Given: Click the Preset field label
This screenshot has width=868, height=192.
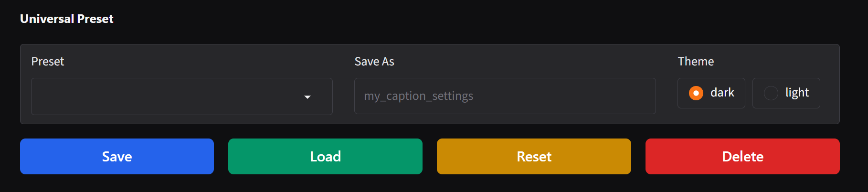Looking at the screenshot, I should [x=47, y=62].
